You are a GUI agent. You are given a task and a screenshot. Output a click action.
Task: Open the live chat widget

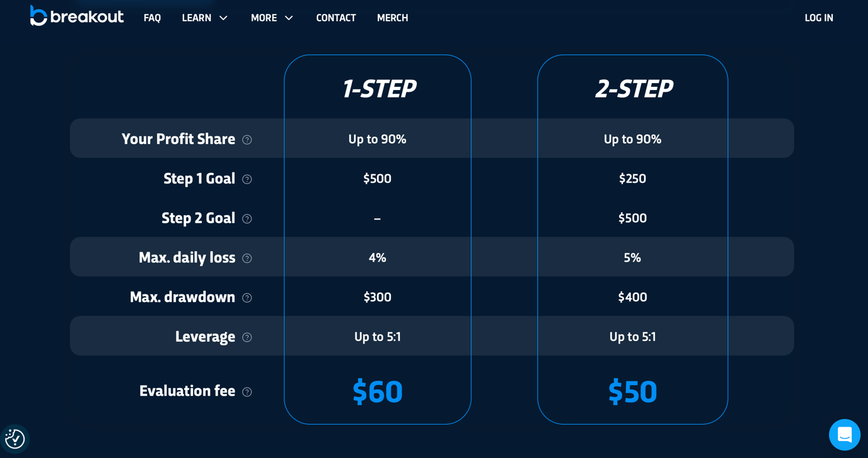tap(844, 435)
